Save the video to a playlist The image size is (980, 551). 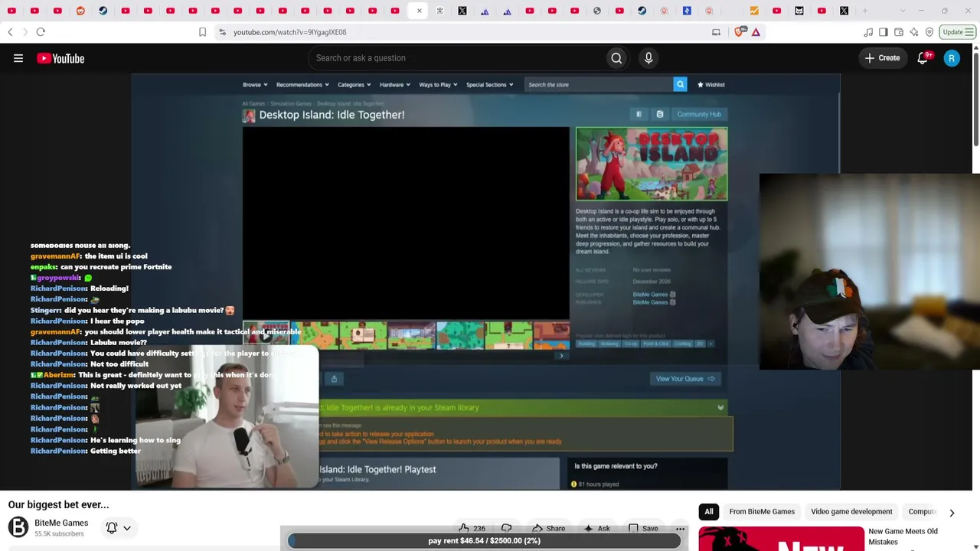click(643, 528)
